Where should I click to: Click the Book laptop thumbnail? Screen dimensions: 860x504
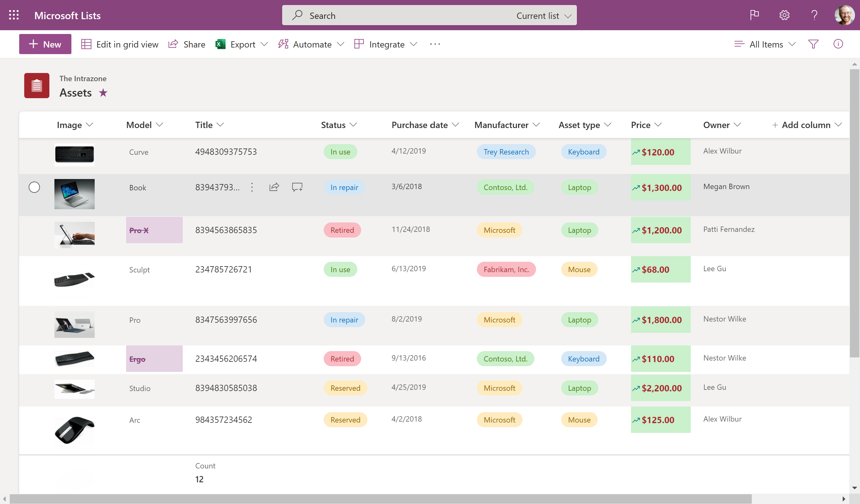pyautogui.click(x=75, y=194)
